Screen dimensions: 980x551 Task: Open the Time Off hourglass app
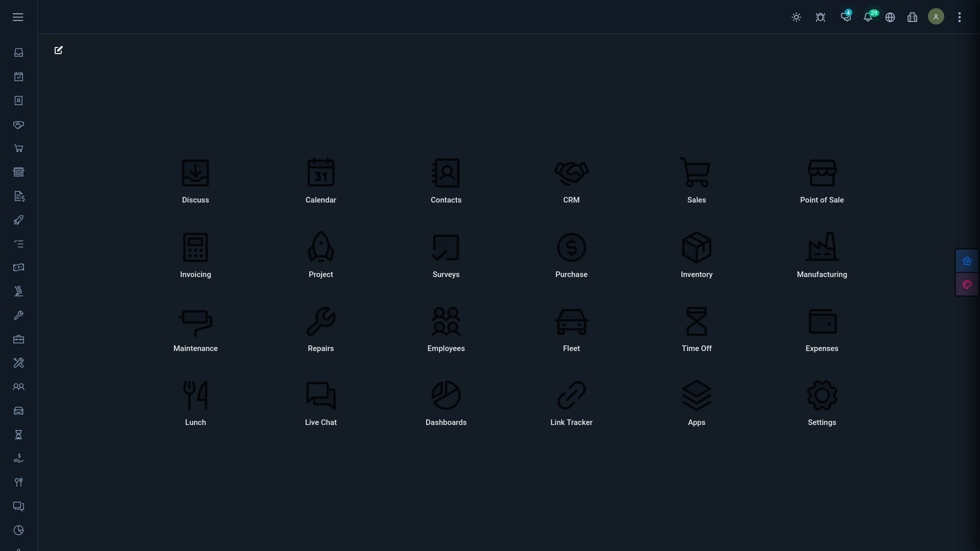[696, 321]
